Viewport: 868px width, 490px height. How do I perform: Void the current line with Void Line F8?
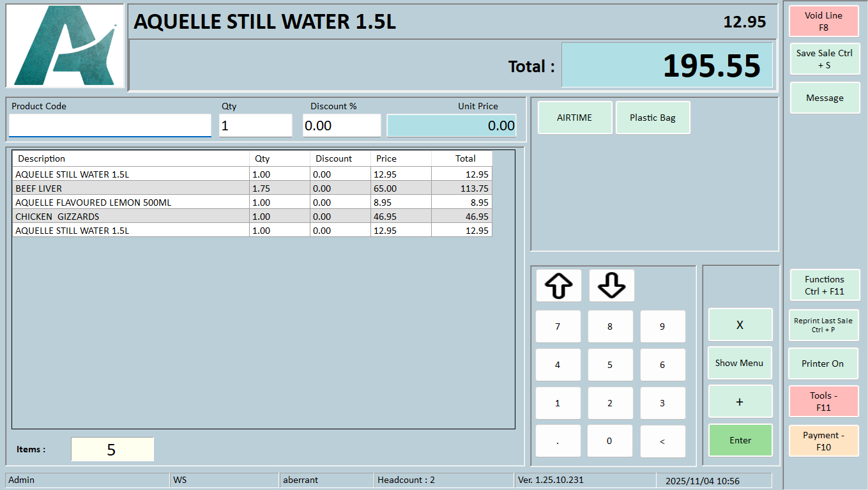point(824,21)
